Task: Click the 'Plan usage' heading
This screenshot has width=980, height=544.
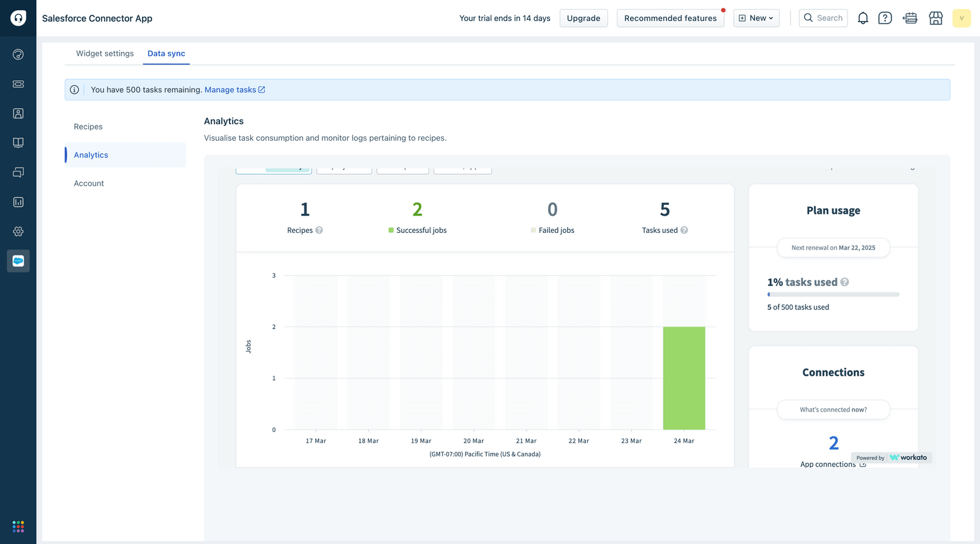Action: point(834,211)
